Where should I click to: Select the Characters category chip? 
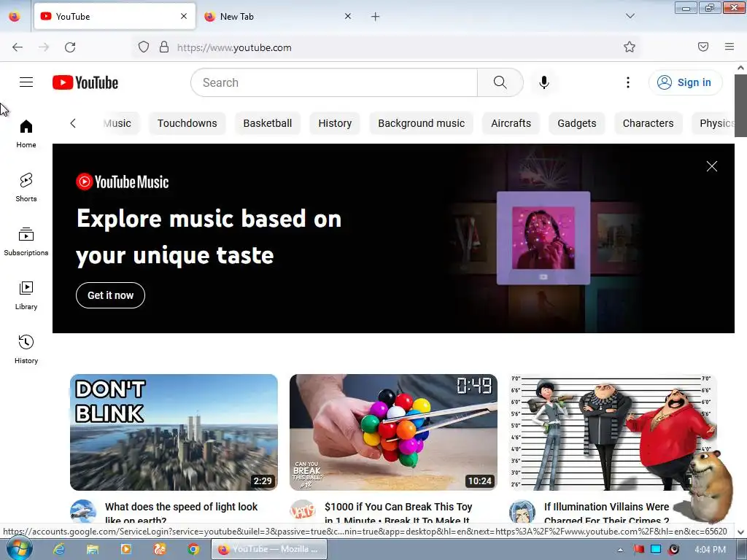[648, 123]
